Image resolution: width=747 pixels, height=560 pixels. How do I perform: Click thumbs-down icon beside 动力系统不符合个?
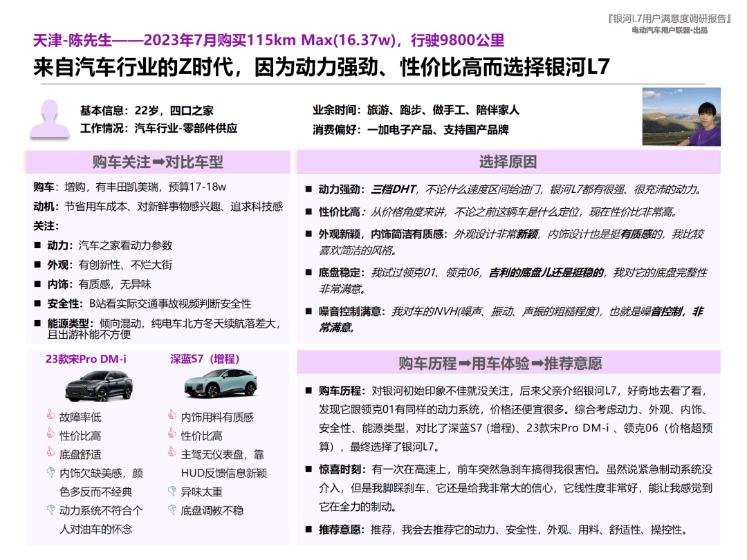click(50, 510)
